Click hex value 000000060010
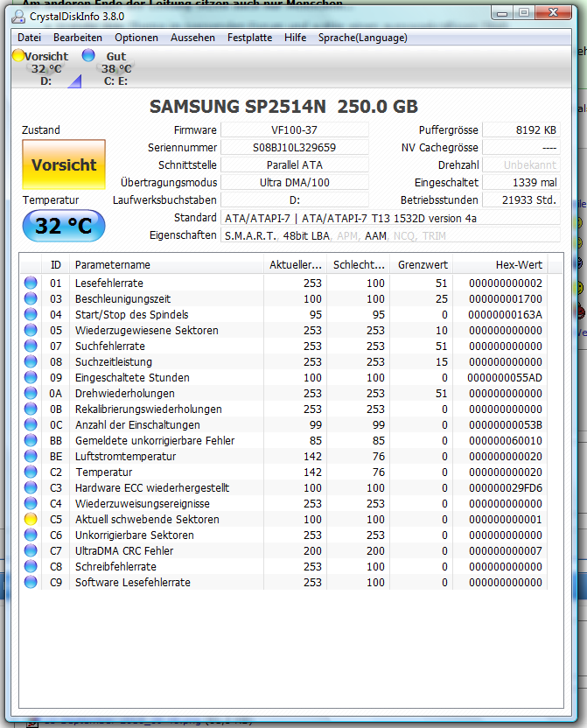 [x=506, y=441]
